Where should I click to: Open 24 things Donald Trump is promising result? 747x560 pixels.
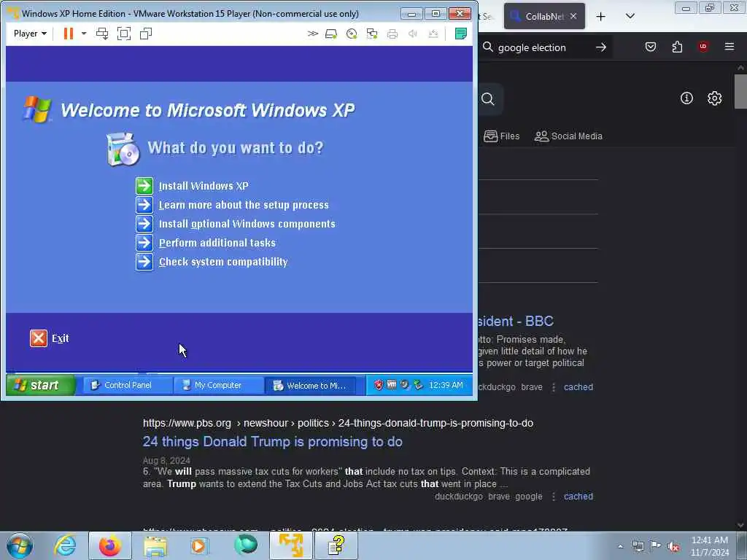pyautogui.click(x=273, y=441)
